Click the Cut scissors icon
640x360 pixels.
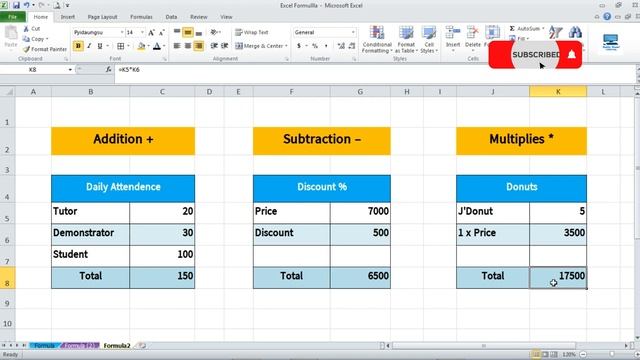point(26,29)
